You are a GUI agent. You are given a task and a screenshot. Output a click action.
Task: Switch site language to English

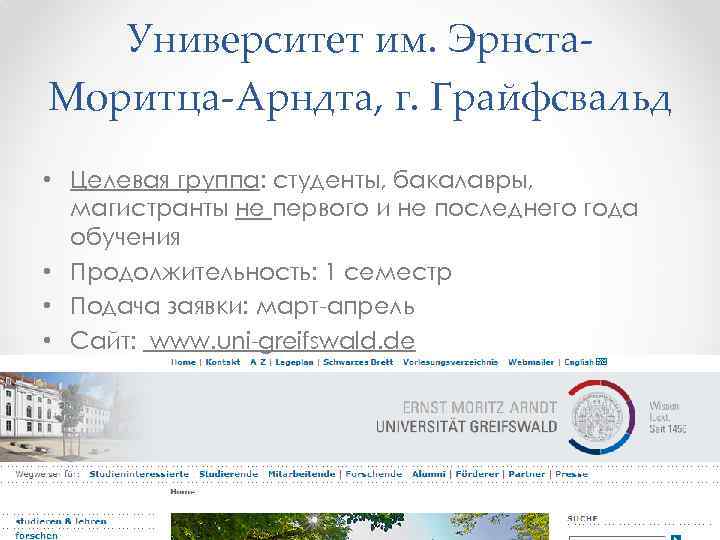tap(579, 362)
